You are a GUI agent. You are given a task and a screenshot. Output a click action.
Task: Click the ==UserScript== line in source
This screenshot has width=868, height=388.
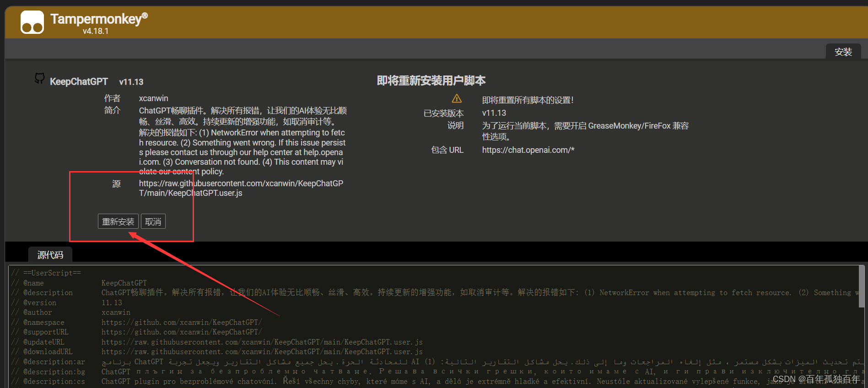pyautogui.click(x=46, y=273)
